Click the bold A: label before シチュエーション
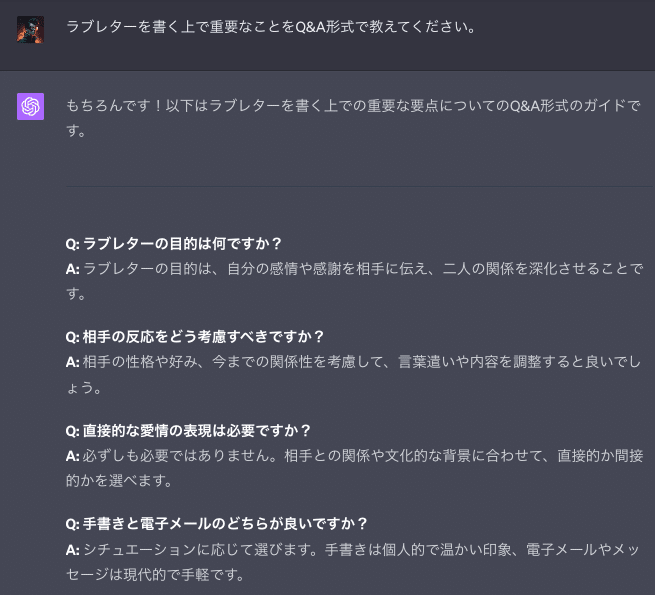Viewport: 655px width, 595px height. [72, 549]
